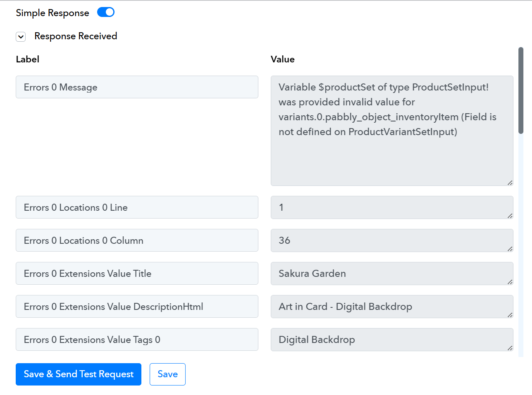Select the Errors 0 Message label field
532x395 pixels.
137,87
